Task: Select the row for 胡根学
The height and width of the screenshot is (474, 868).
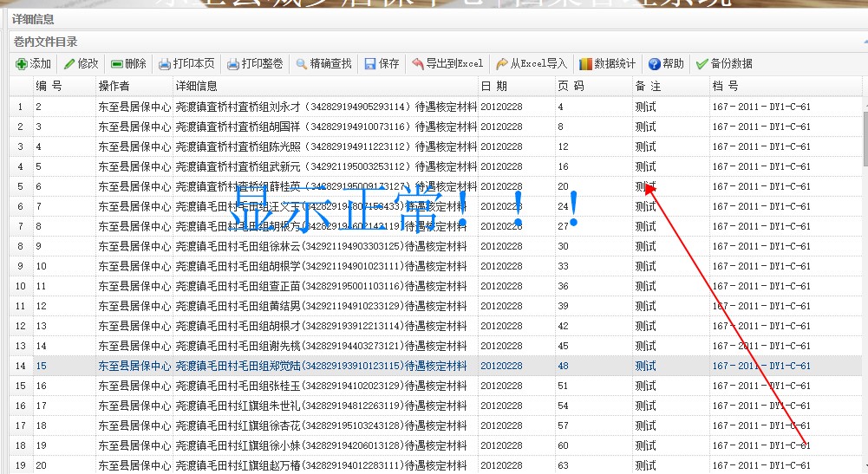Action: 435,266
